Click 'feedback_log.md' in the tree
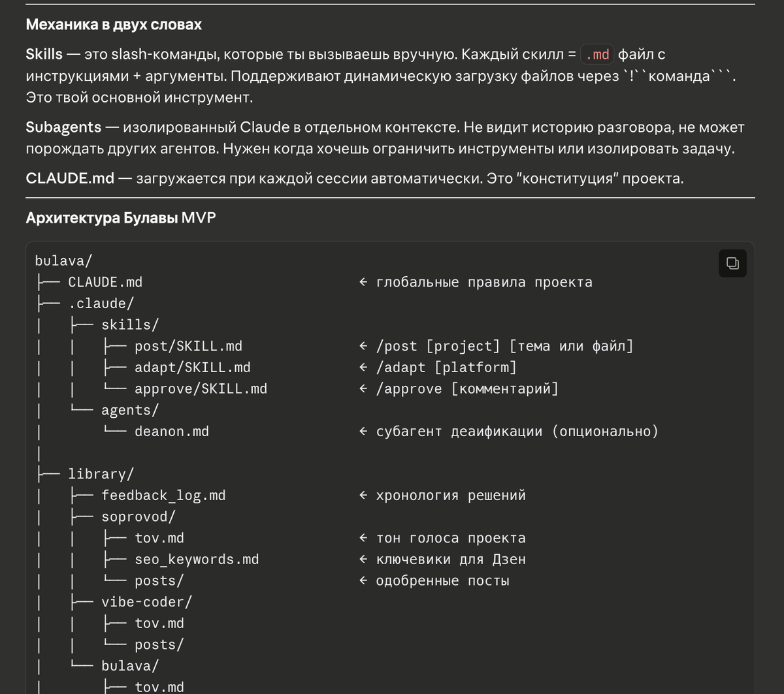 [163, 496]
